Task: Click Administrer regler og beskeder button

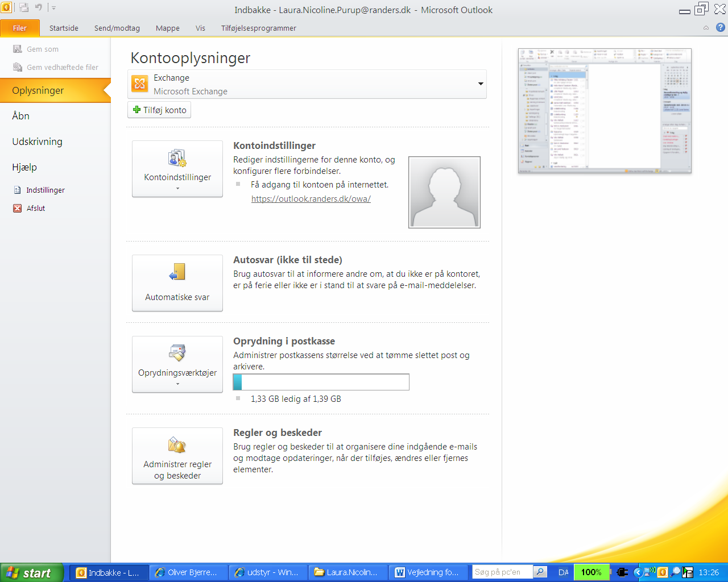Action: click(x=177, y=456)
